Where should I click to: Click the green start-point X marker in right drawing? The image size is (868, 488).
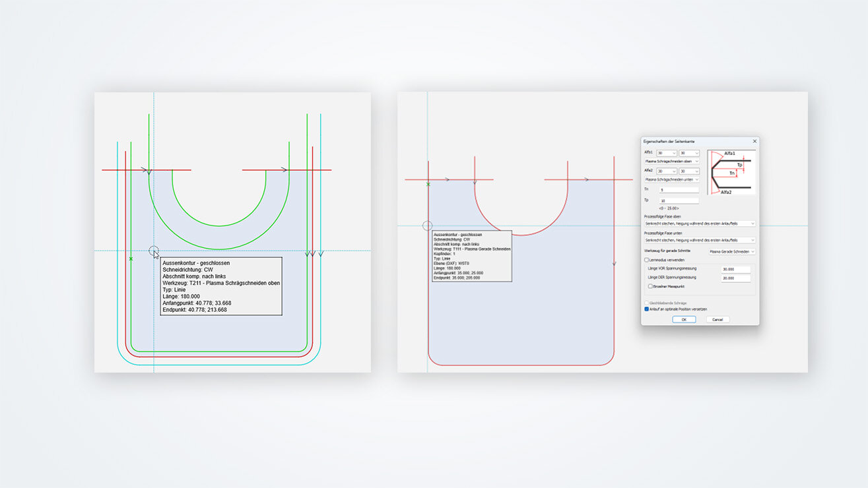(x=428, y=184)
